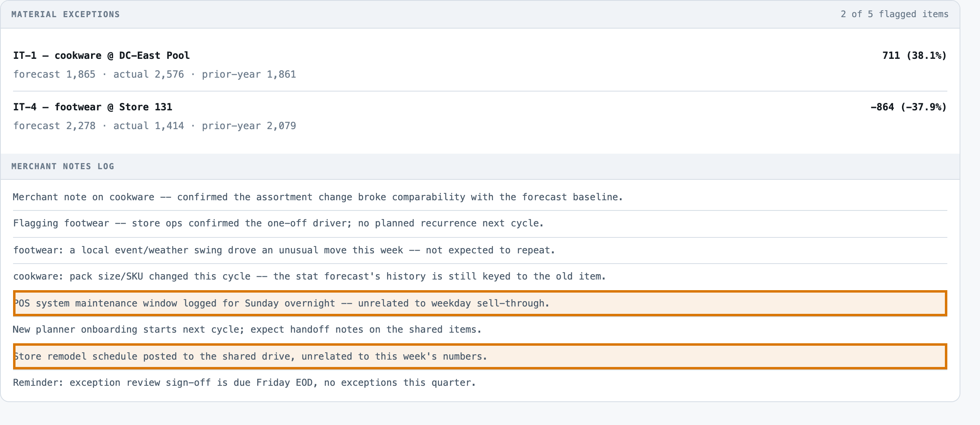This screenshot has height=425, width=980.
Task: Click the 'actual 2,576' cookware figure
Action: (x=149, y=74)
